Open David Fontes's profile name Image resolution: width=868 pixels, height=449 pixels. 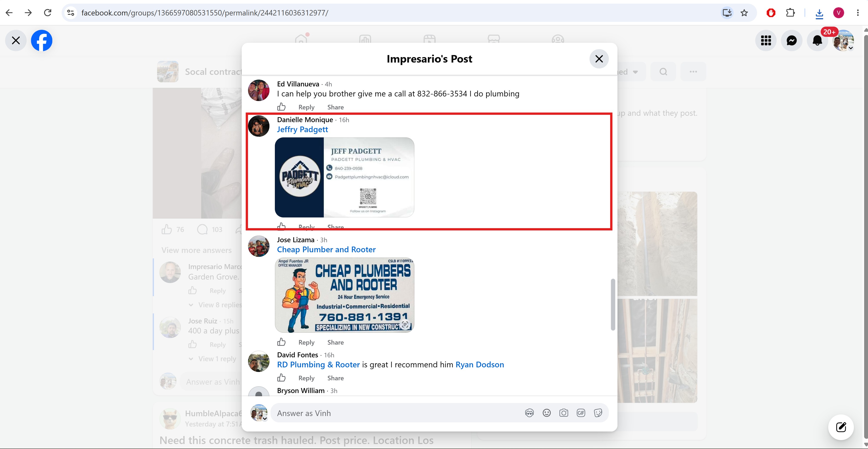coord(298,355)
